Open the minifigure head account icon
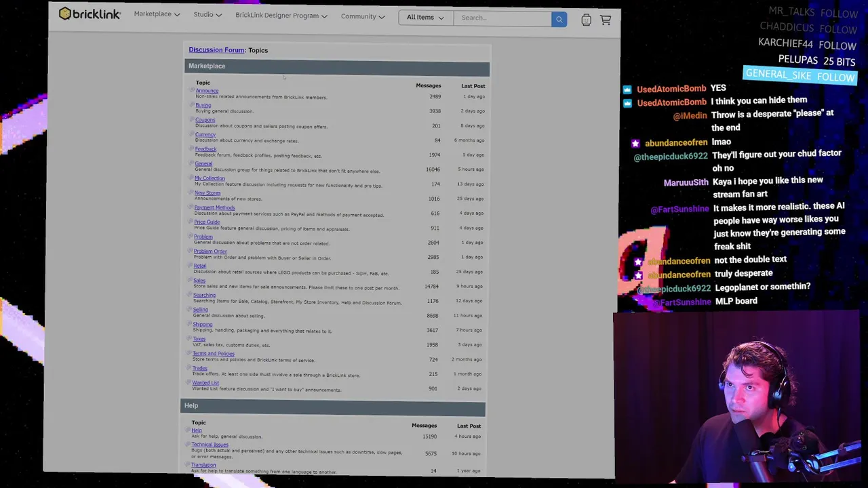 tap(586, 20)
